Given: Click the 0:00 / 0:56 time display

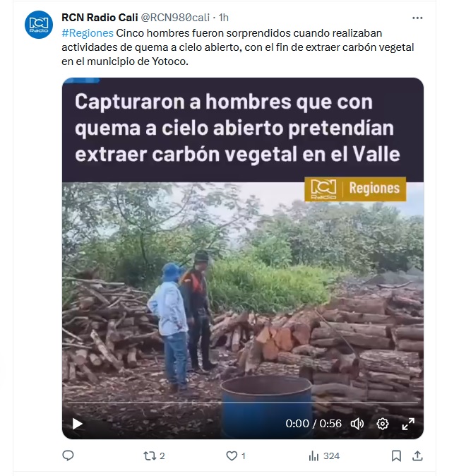Looking at the screenshot, I should pos(313,424).
